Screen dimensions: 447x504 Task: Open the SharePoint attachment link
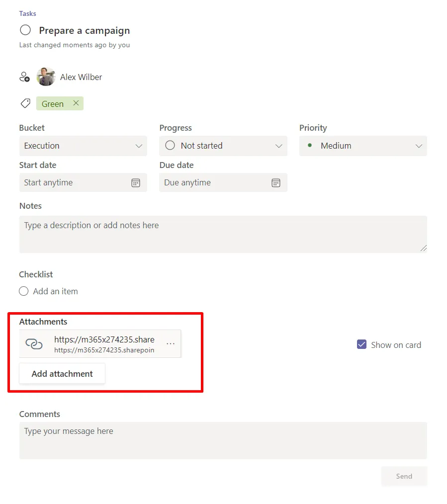104,344
